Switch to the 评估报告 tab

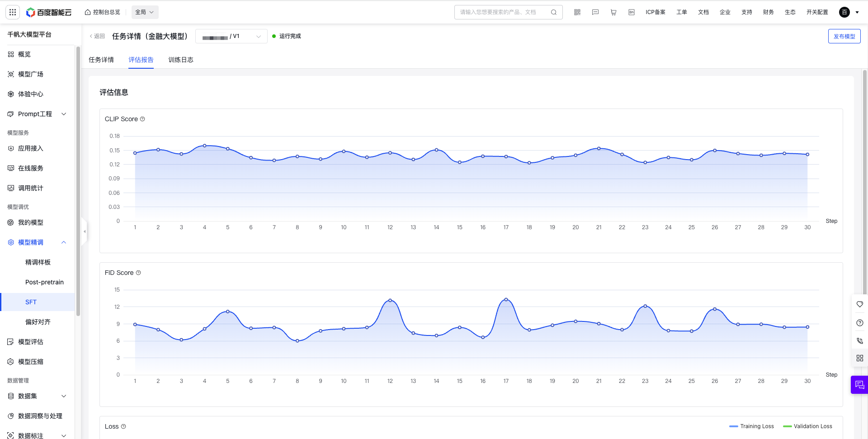pos(141,60)
